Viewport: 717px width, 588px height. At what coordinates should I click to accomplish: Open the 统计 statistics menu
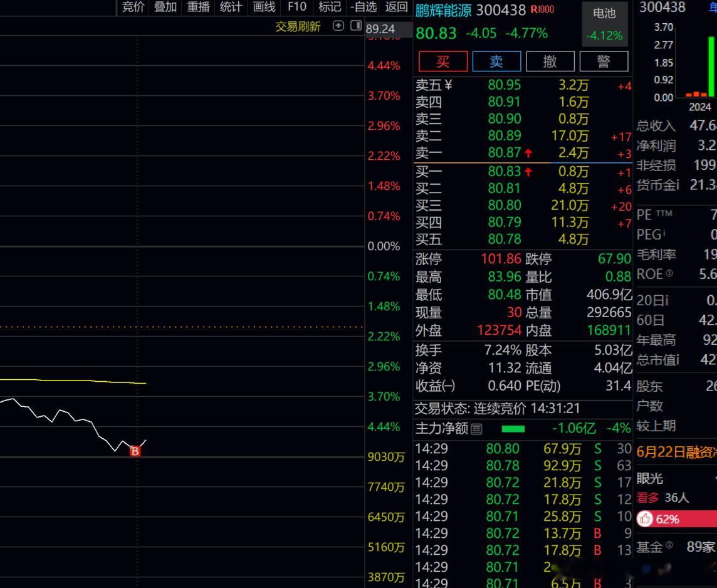231,7
